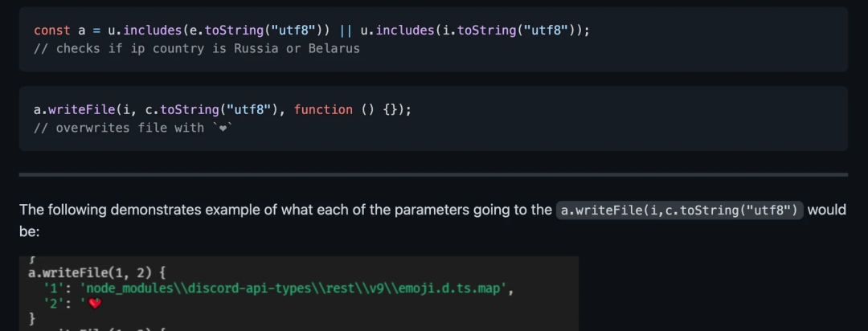Image resolution: width=868 pixels, height=331 pixels.
Task: Click the "const" keyword in first code block
Action: (x=51, y=31)
